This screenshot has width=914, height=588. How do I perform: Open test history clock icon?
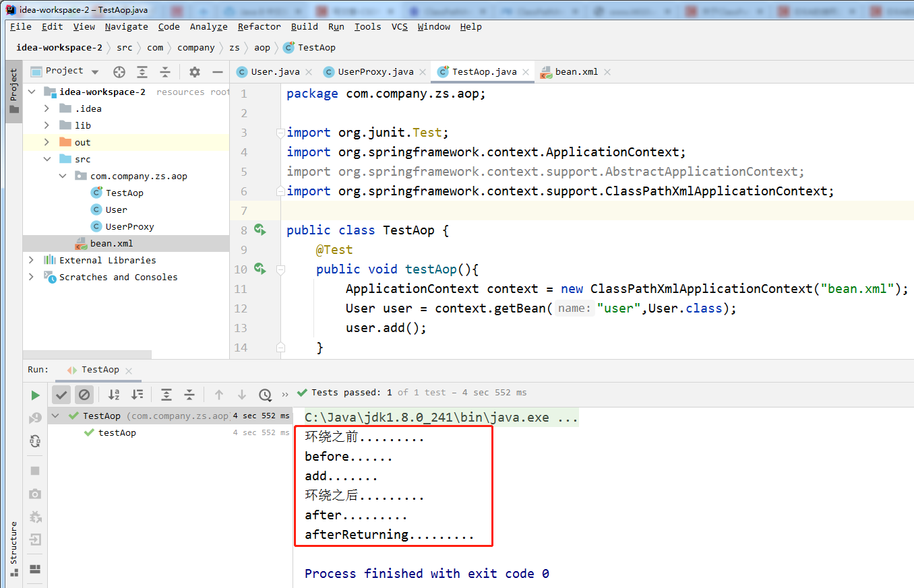(265, 395)
